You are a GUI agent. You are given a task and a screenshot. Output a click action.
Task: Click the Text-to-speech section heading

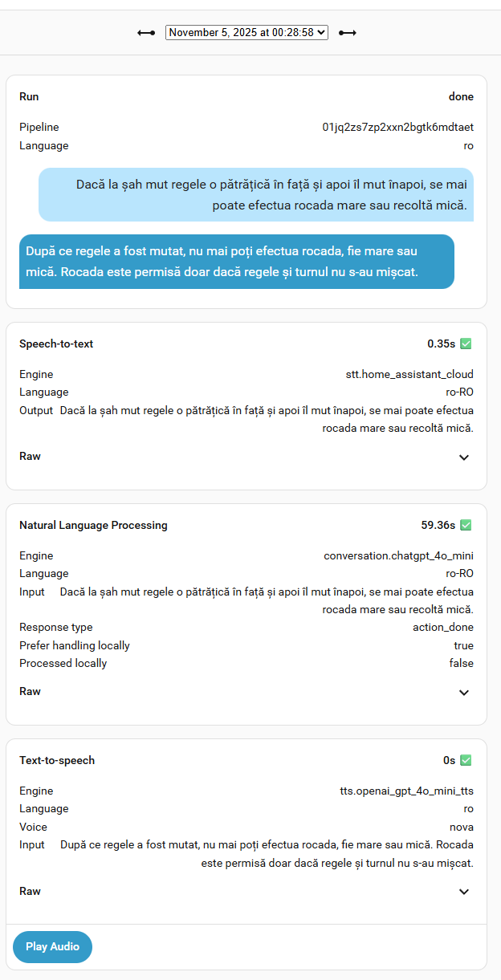point(57,760)
